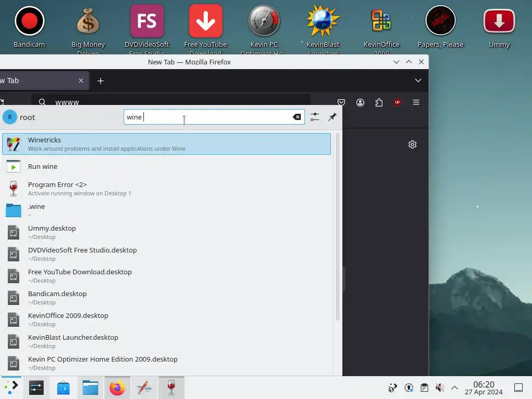Open the Firefox hamburger menu

click(x=416, y=102)
